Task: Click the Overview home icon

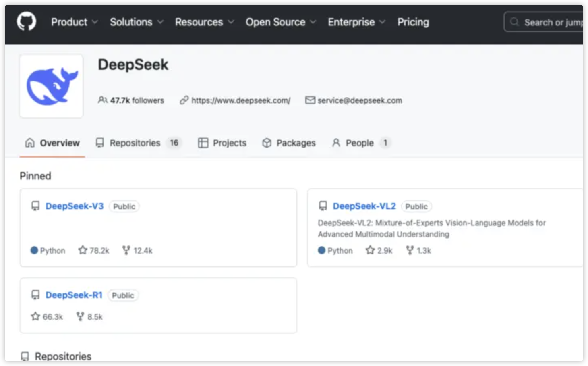Action: coord(30,143)
